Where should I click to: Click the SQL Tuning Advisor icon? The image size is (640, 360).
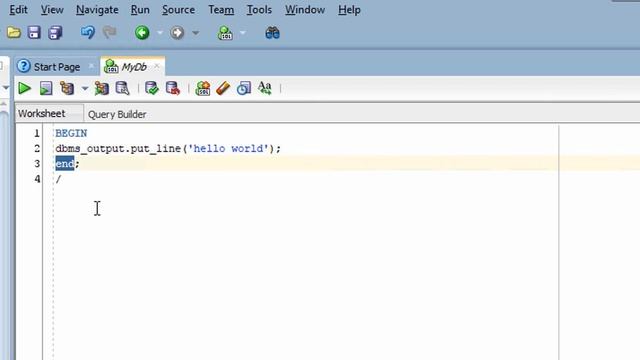pos(122,88)
